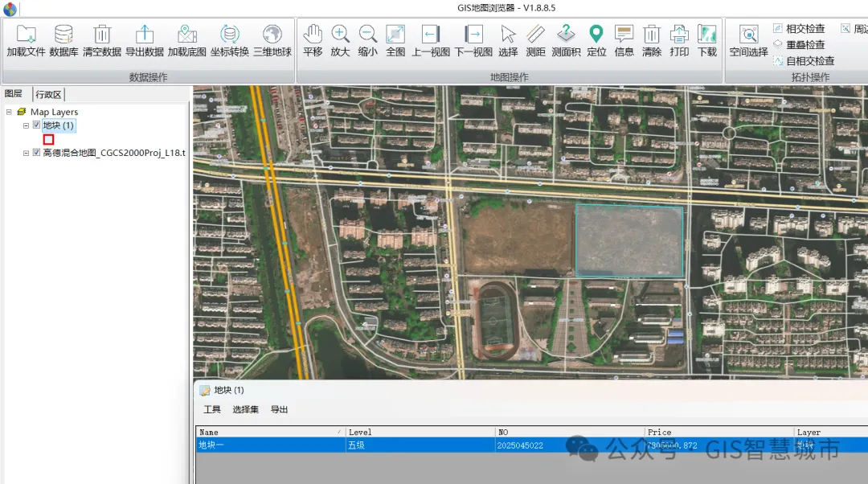This screenshot has width=868, height=484.
Task: Expand the 高德混合地图 layer node
Action: pyautogui.click(x=26, y=153)
